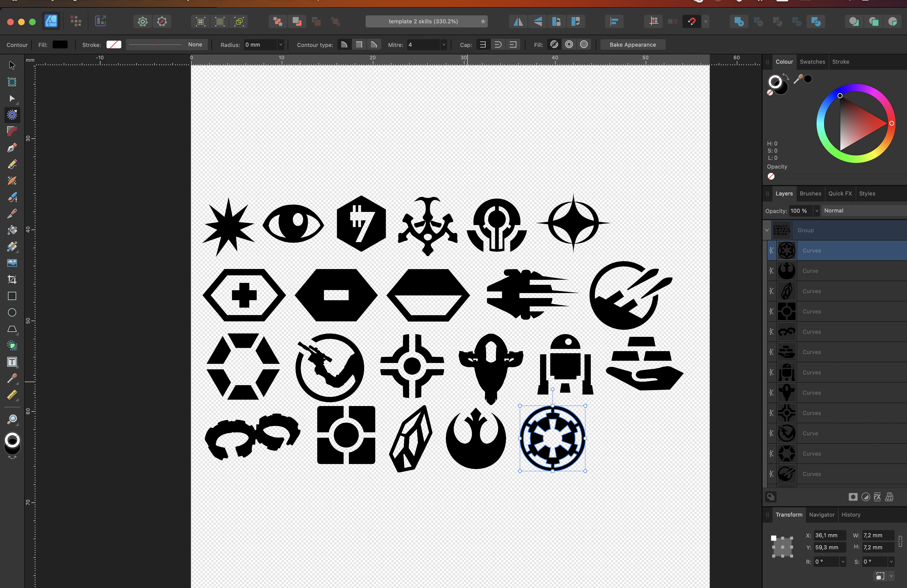Toggle the aspect ratio link in Transform

pyautogui.click(x=900, y=541)
